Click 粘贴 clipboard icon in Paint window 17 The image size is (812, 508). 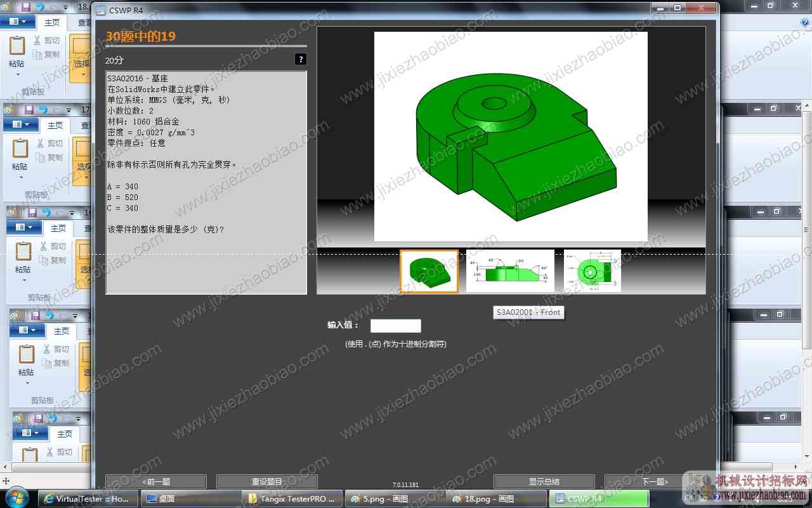[x=20, y=149]
